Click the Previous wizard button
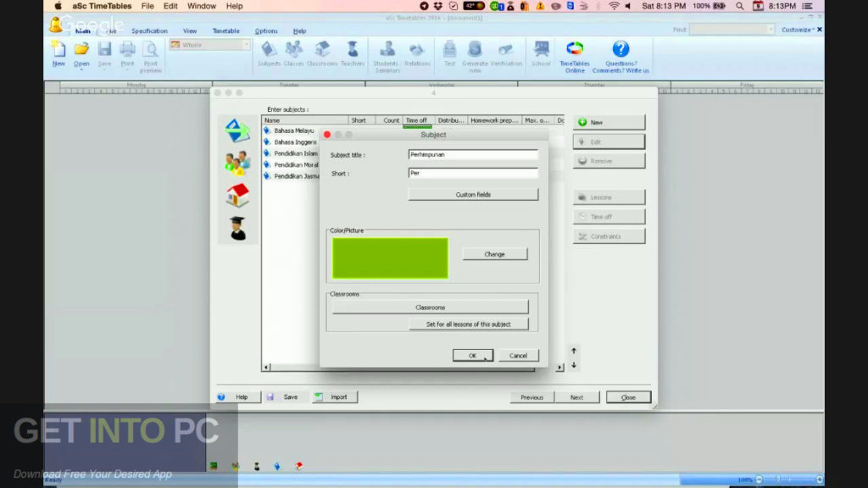The image size is (868, 488). point(531,397)
